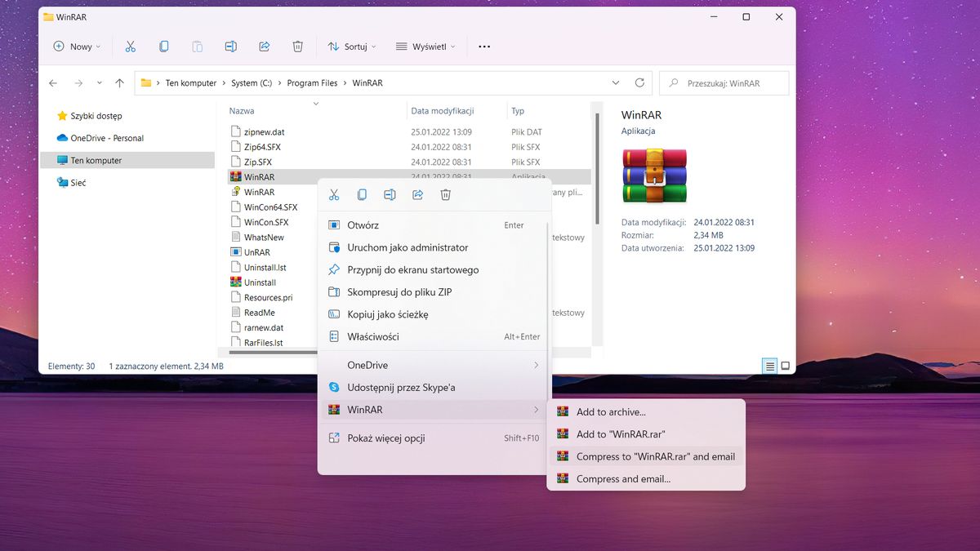Switch to details view icon in status bar
This screenshot has height=551, width=980.
769,366
